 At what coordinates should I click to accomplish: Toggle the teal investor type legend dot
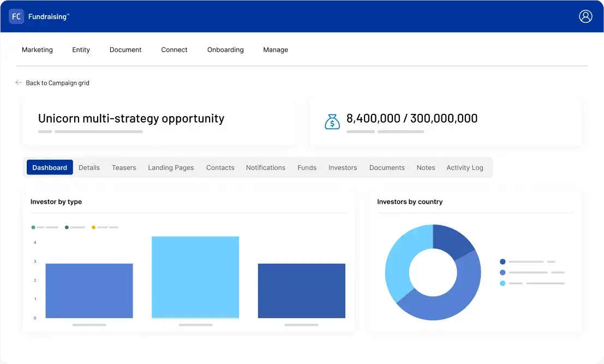[x=33, y=227]
